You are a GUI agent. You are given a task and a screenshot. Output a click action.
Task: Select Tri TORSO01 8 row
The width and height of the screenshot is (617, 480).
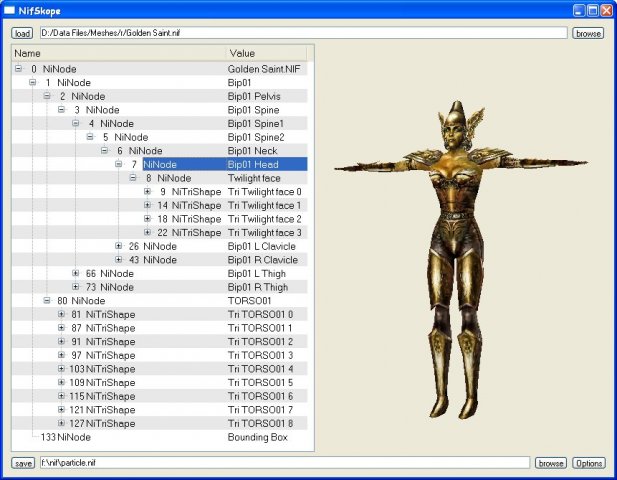(260, 423)
